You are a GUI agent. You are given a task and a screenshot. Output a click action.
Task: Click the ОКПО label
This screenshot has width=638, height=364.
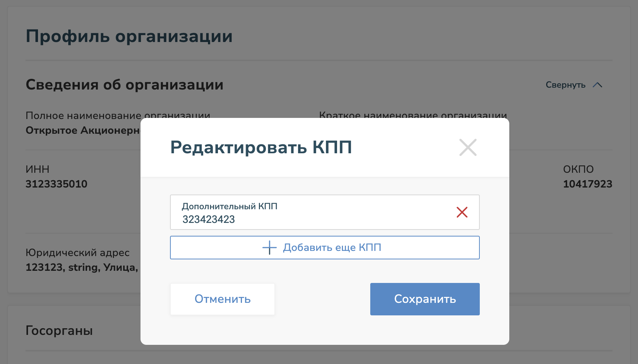tap(578, 169)
